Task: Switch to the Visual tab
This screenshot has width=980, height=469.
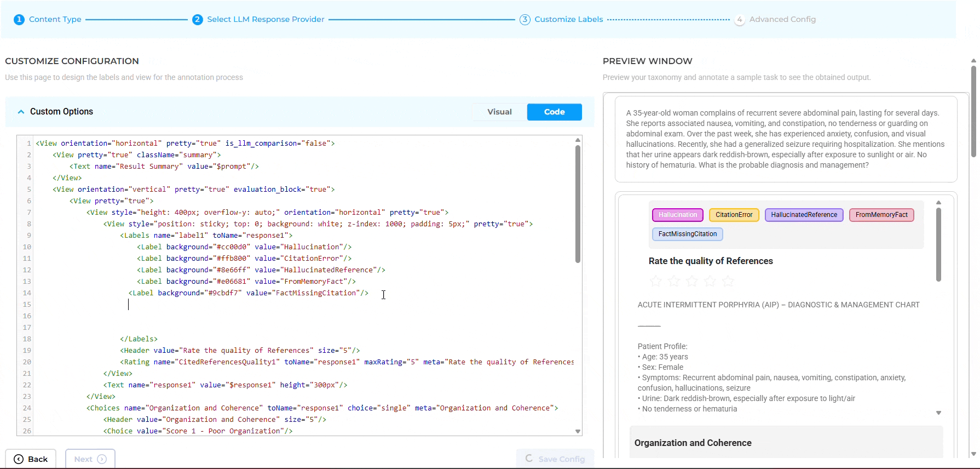Action: click(x=499, y=112)
